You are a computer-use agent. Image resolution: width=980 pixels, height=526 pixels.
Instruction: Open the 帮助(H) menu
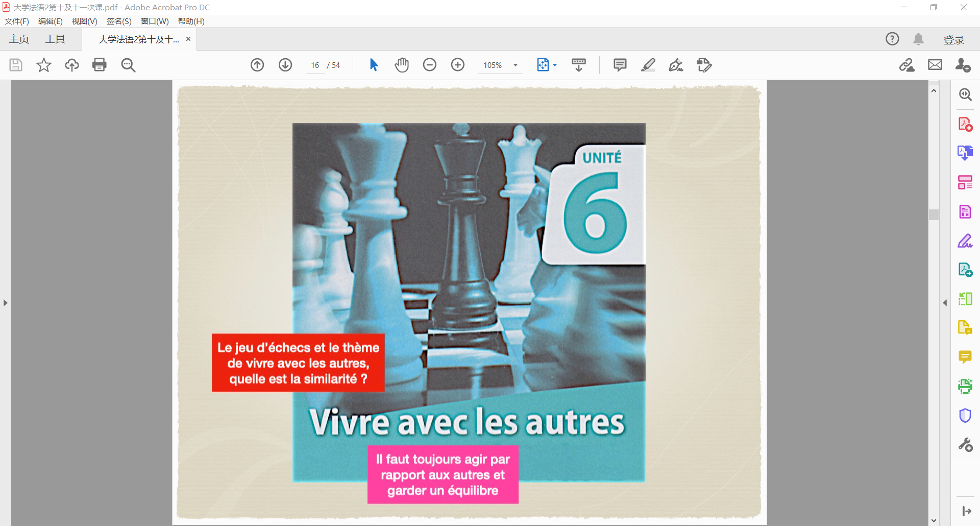click(x=191, y=21)
